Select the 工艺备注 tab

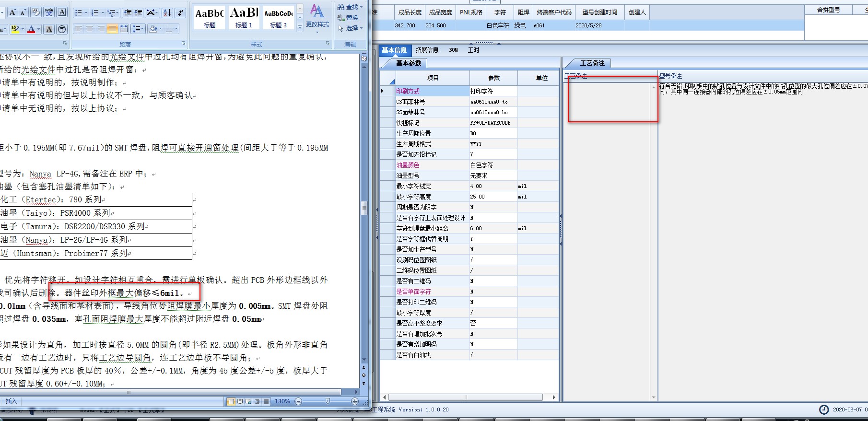[592, 63]
